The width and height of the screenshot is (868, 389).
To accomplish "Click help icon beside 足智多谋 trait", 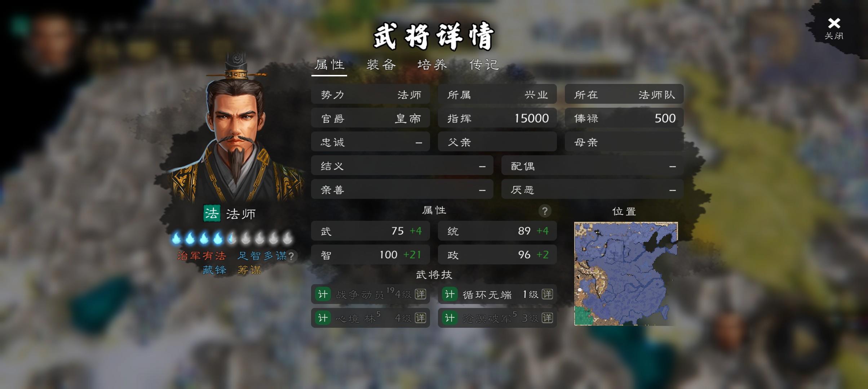I will pyautogui.click(x=291, y=256).
